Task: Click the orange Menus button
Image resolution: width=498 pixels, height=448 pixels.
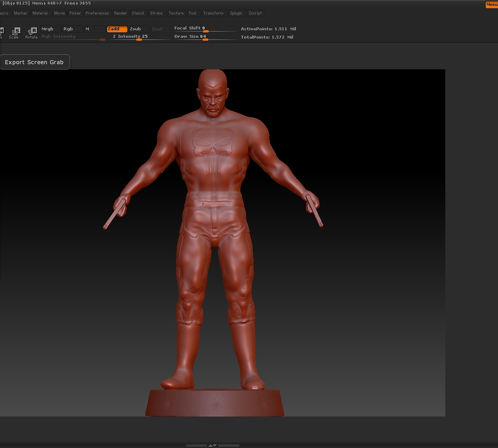Action: coord(492,5)
